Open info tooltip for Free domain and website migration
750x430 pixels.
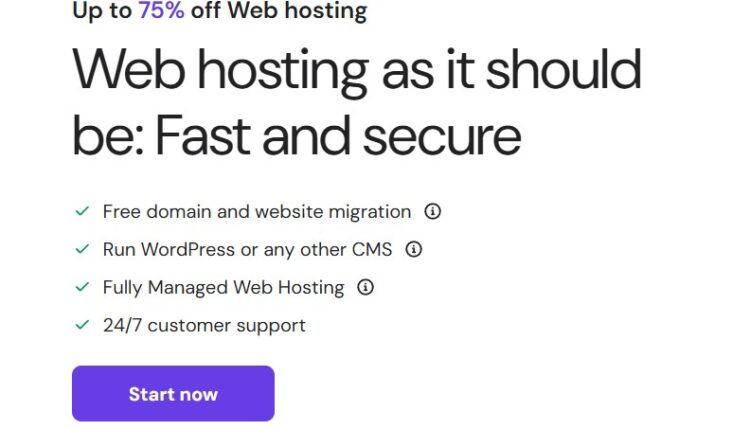click(433, 212)
